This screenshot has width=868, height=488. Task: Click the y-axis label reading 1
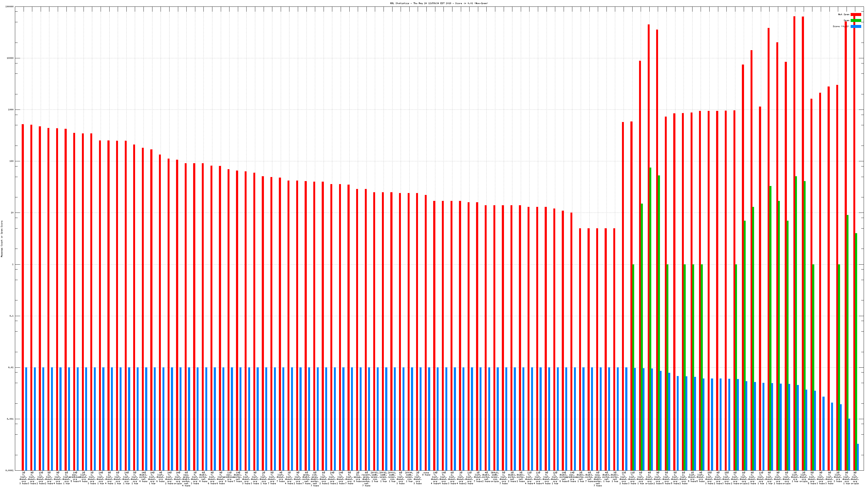(x=13, y=264)
